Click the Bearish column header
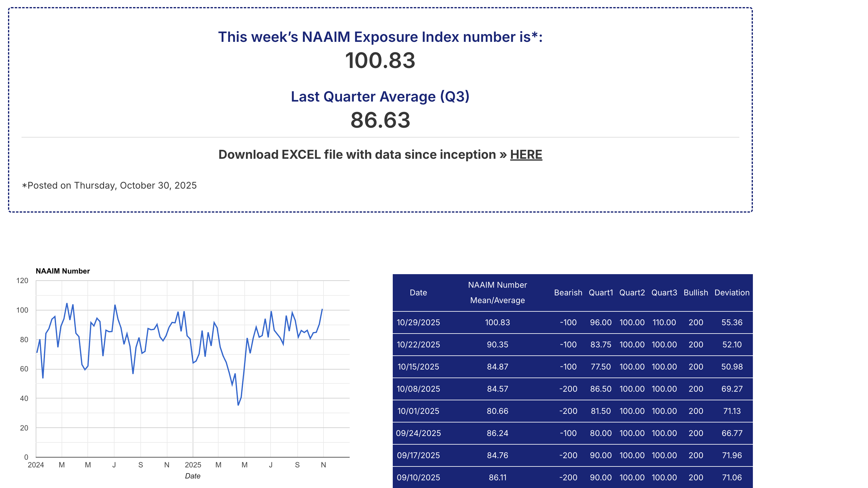The width and height of the screenshot is (868, 488). pyautogui.click(x=568, y=292)
